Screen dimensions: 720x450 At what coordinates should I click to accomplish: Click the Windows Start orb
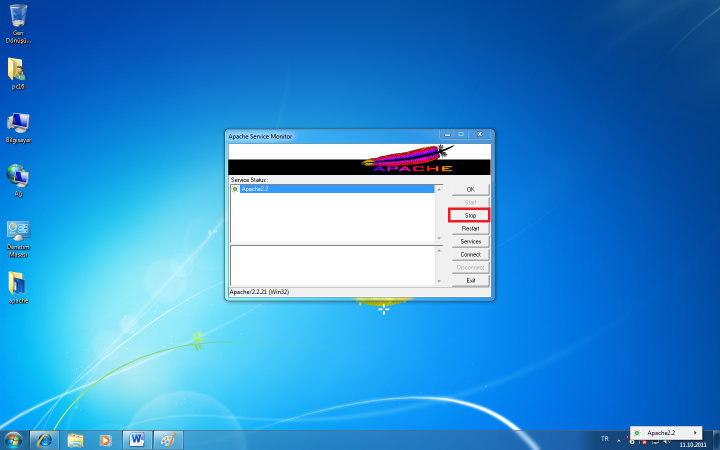(14, 439)
